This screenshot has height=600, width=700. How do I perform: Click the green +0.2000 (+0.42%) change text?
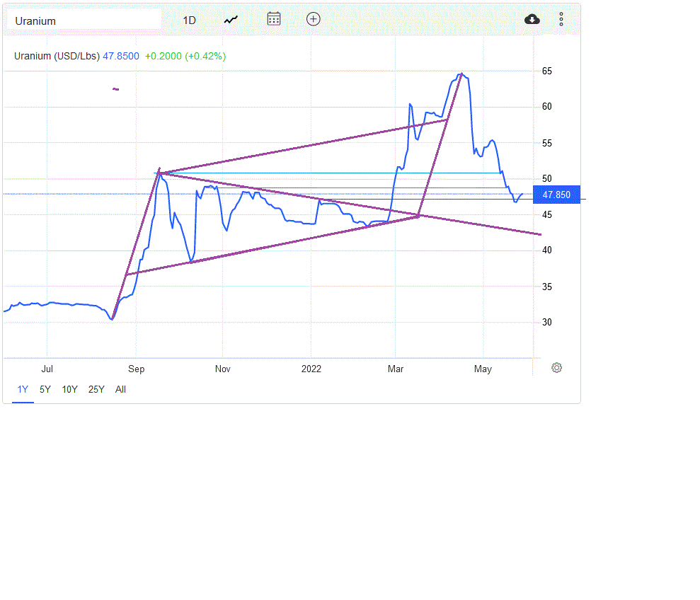tap(185, 56)
